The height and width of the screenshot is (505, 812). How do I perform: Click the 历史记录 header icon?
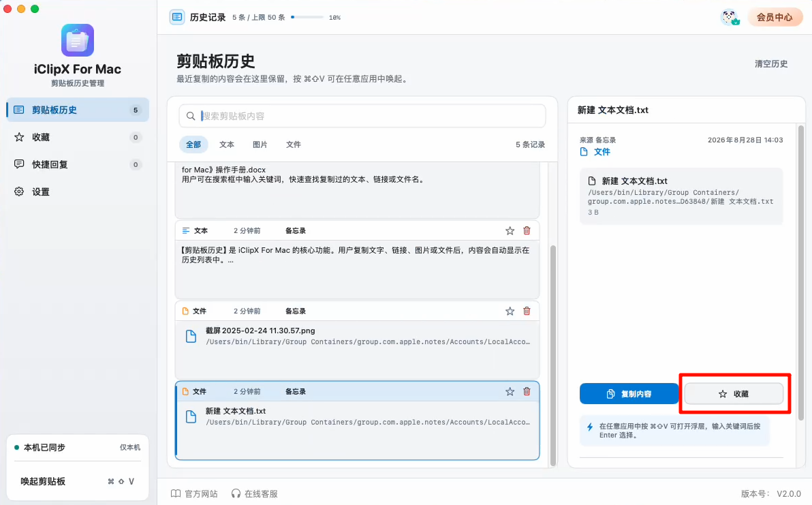pos(177,17)
